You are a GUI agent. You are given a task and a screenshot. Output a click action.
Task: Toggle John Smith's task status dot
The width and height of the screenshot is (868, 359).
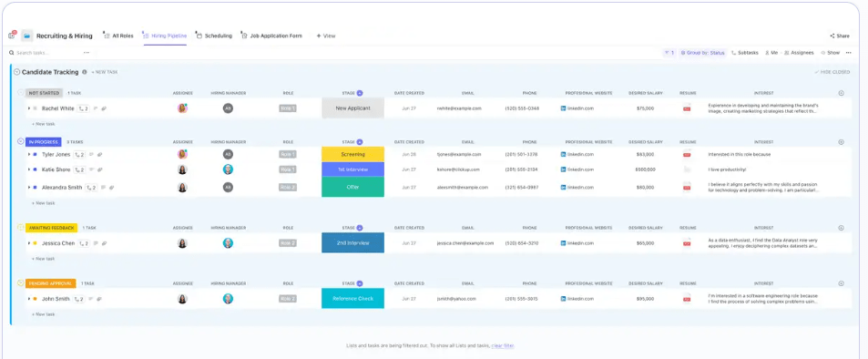[x=35, y=299]
